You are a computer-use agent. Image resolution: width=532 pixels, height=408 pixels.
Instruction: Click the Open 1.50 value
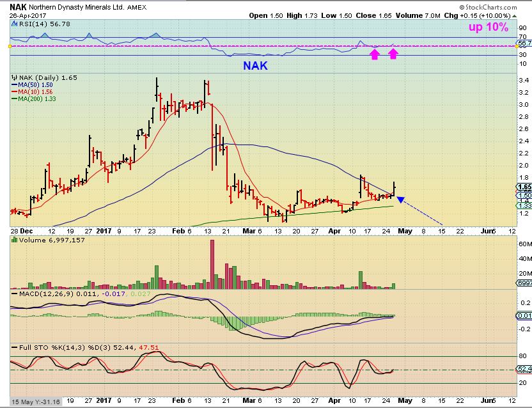click(x=266, y=15)
